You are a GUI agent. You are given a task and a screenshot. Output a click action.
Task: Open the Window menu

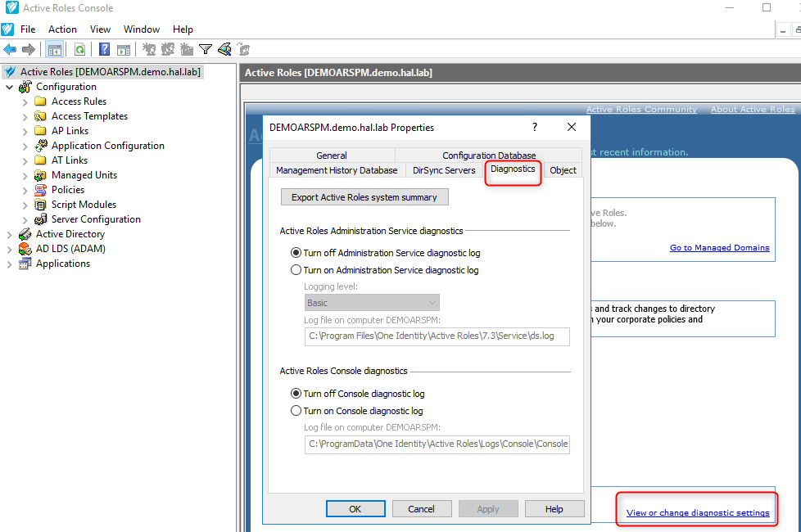point(142,29)
